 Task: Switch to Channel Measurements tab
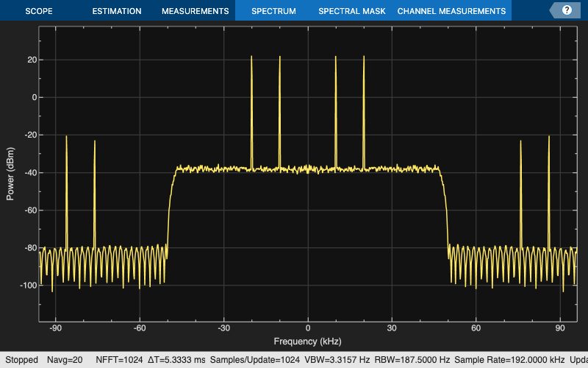[x=451, y=11]
